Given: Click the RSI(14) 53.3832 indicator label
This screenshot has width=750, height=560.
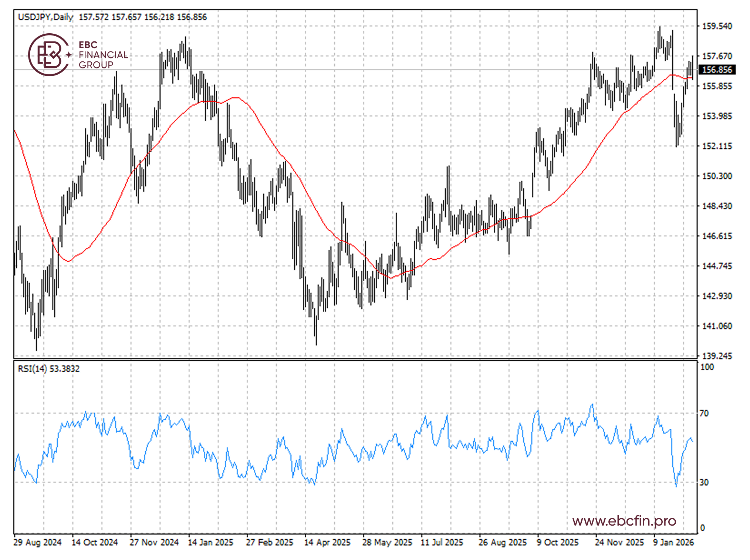Looking at the screenshot, I should tap(48, 368).
